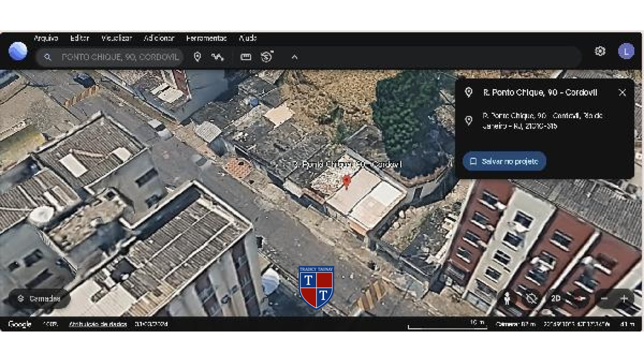This screenshot has width=644, height=362.
Task: Click the red location pin on the map
Action: click(x=347, y=182)
